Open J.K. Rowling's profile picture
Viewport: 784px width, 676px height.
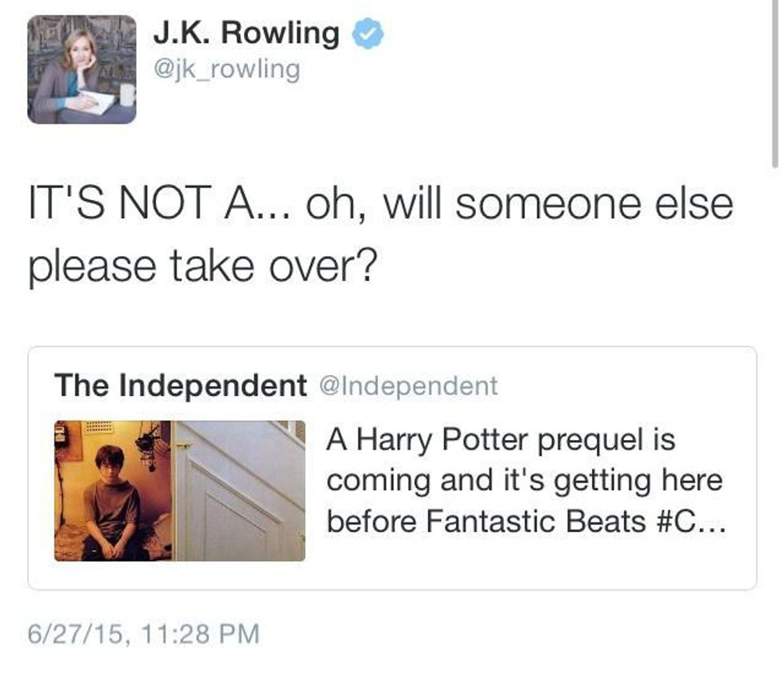coord(82,70)
